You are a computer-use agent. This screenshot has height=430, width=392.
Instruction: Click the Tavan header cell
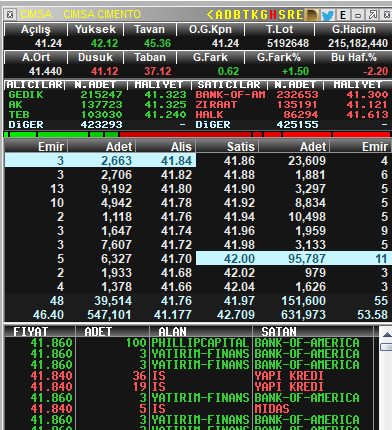coord(150,29)
